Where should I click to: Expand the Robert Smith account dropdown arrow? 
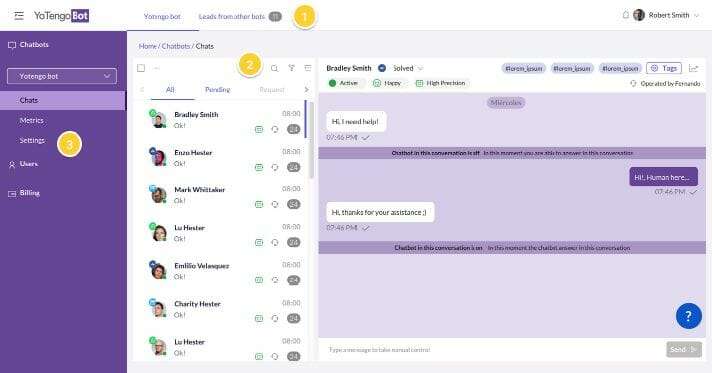tap(697, 15)
